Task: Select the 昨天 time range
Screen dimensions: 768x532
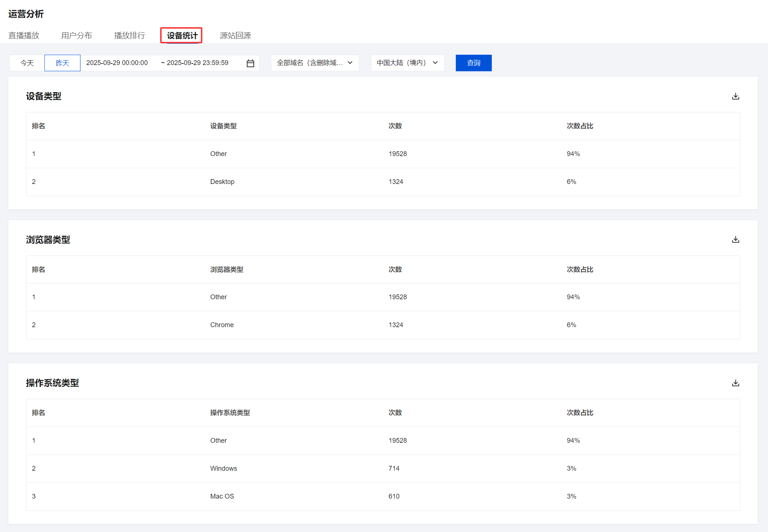Action: pos(62,63)
